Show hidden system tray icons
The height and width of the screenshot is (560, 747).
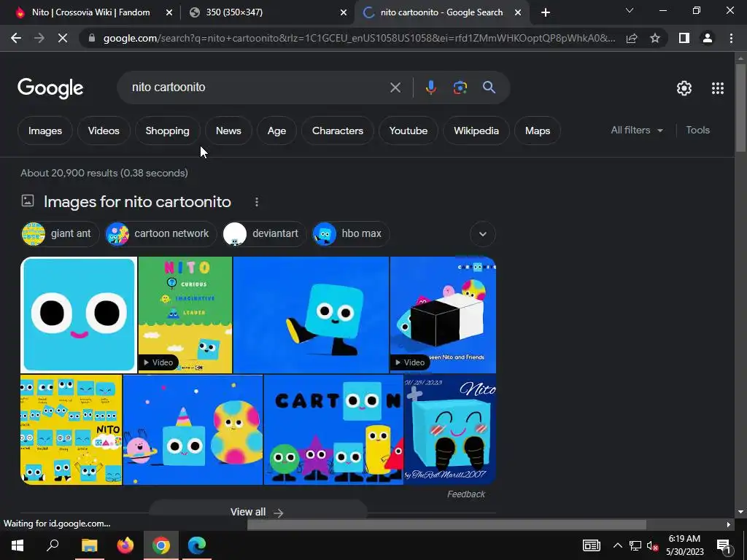pyautogui.click(x=617, y=545)
